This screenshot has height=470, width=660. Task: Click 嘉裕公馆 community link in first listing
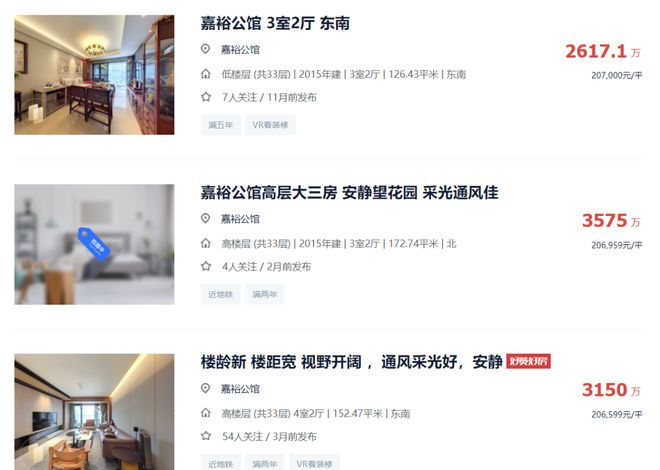[x=240, y=50]
